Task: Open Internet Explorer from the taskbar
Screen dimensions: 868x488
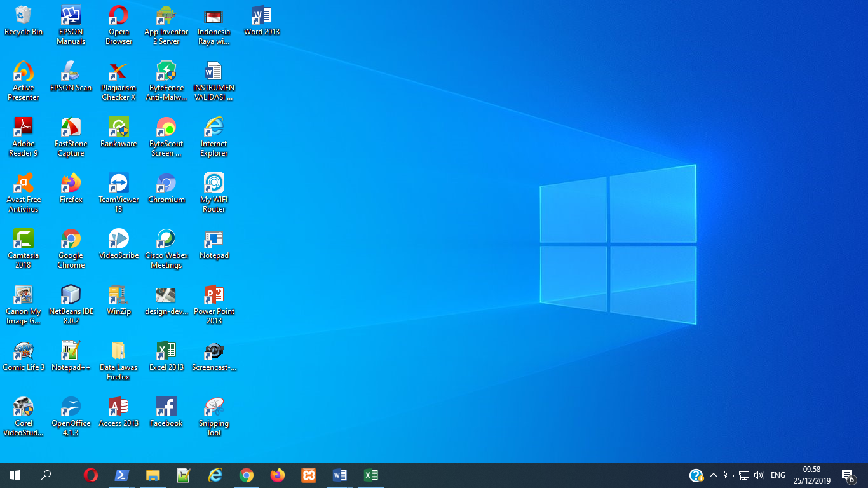Action: [x=215, y=475]
